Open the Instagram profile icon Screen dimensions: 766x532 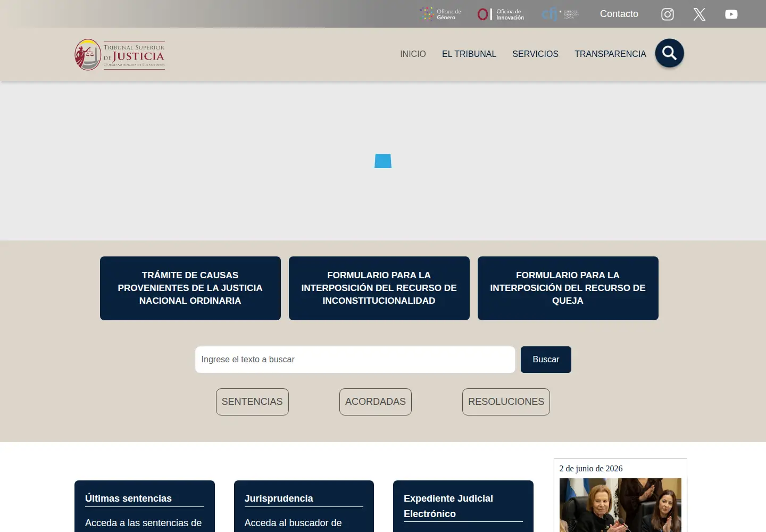pos(668,14)
